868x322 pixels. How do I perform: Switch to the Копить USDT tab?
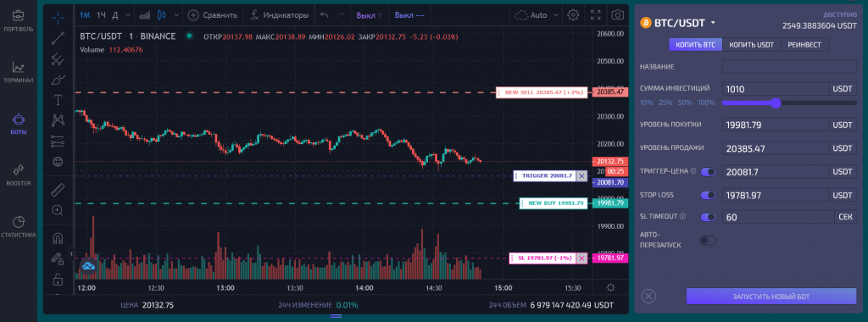pos(751,45)
